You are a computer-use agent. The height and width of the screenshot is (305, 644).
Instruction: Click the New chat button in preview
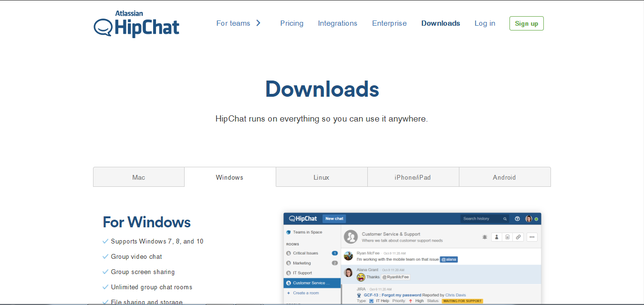pyautogui.click(x=334, y=219)
